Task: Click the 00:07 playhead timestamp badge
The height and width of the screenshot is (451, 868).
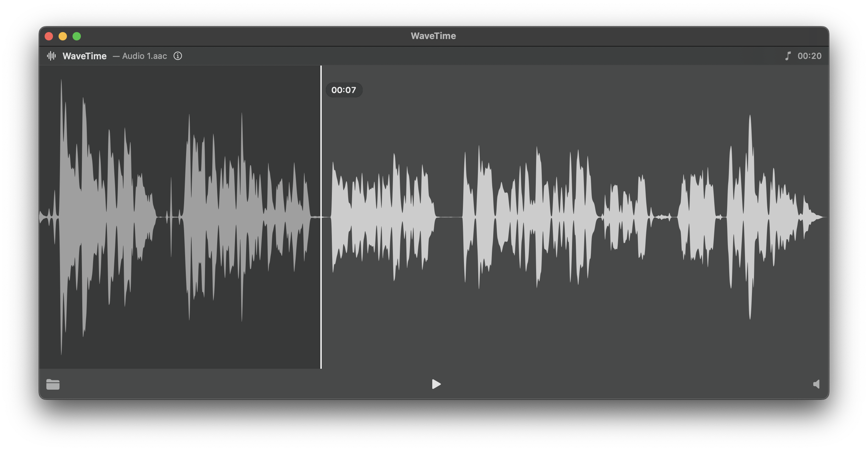Action: 344,90
